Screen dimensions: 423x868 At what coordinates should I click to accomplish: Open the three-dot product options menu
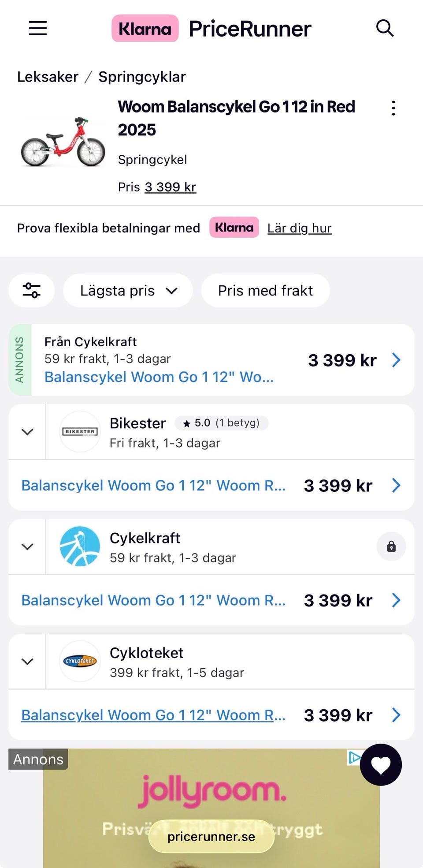coord(393,108)
